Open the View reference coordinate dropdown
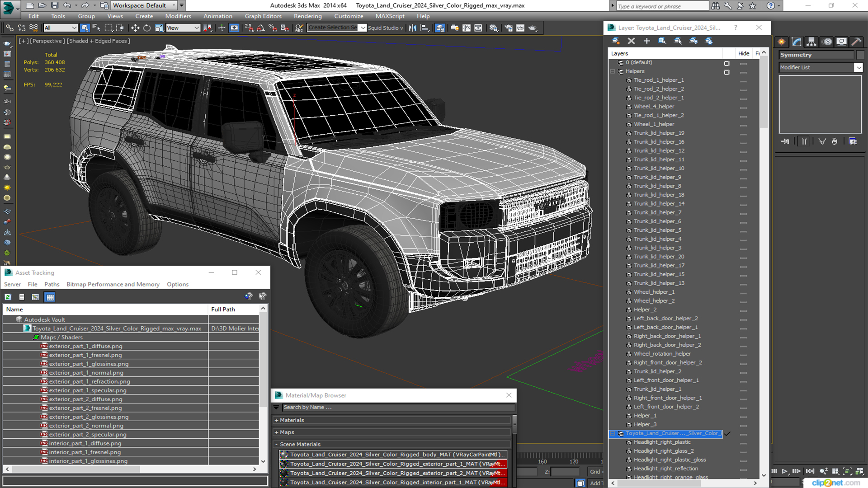 click(x=183, y=28)
